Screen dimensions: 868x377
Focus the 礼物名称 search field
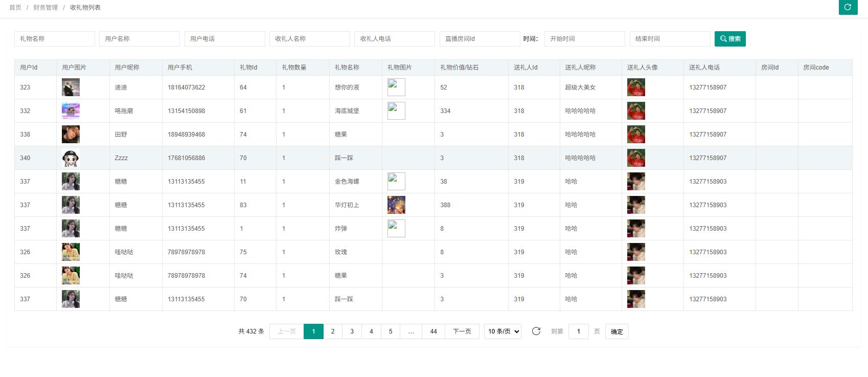(x=54, y=39)
